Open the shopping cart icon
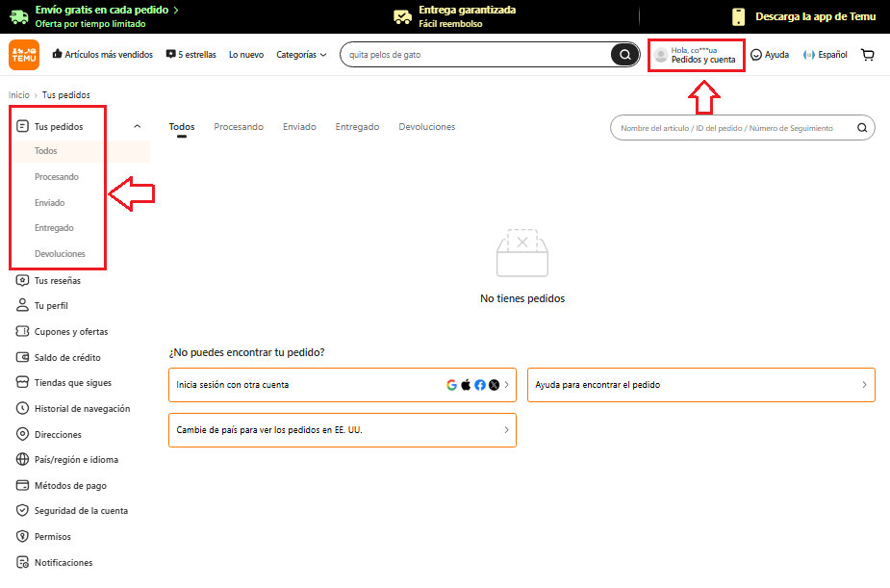 868,55
